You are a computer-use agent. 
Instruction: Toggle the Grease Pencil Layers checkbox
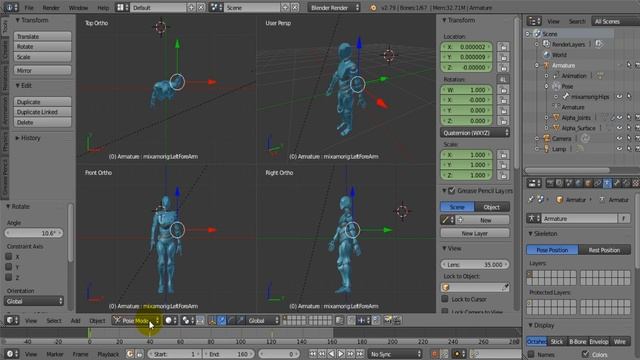pos(451,191)
